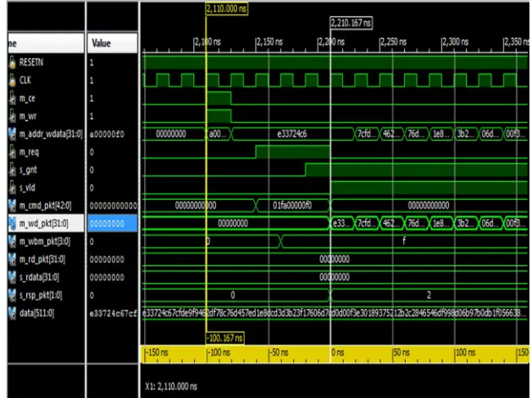
Task: Click the 2,150 ns ruler tick
Action: click(269, 42)
